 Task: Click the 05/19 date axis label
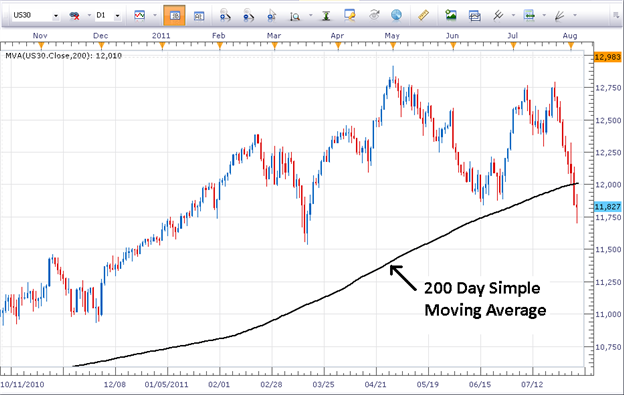click(x=428, y=385)
